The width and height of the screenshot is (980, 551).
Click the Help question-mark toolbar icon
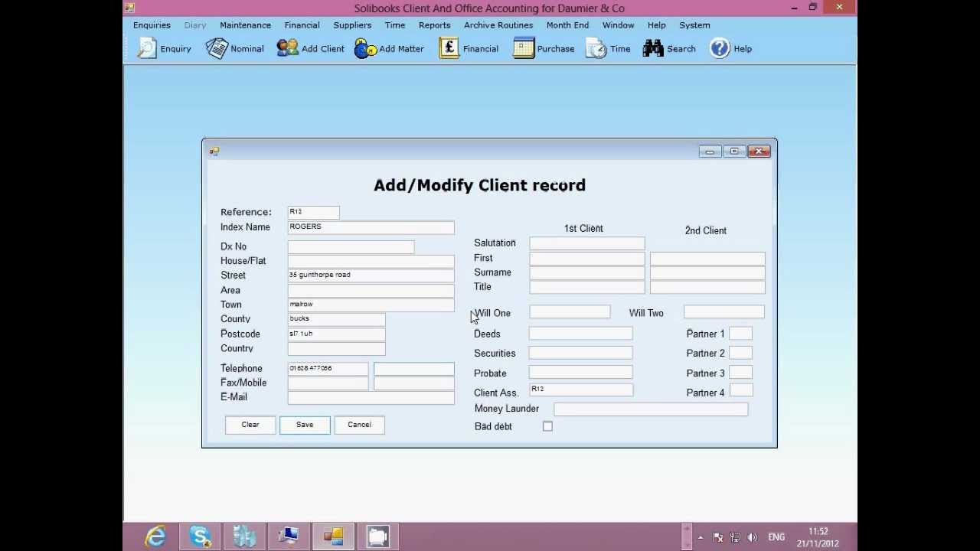720,48
